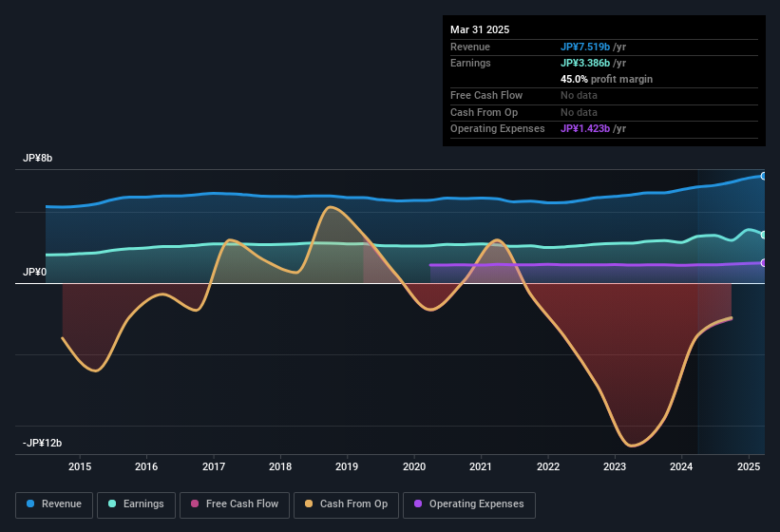Click the 2024 x-axis label
Image resolution: width=780 pixels, height=532 pixels.
[x=681, y=466]
